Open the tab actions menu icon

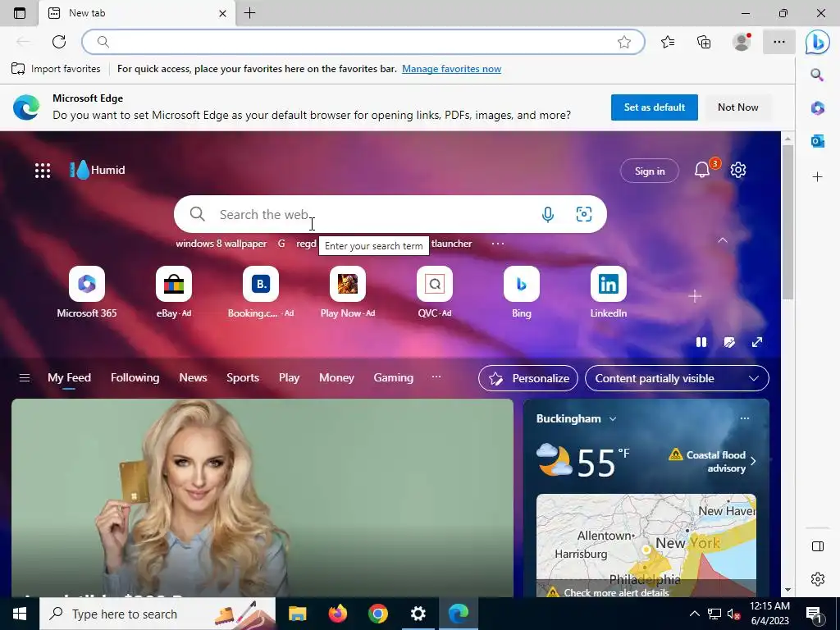20,13
